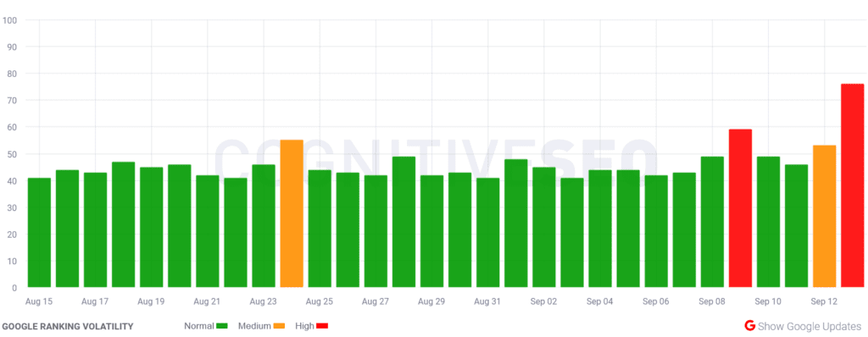The width and height of the screenshot is (868, 337).
Task: Select the green bar above Sep 08
Action: pos(712,222)
